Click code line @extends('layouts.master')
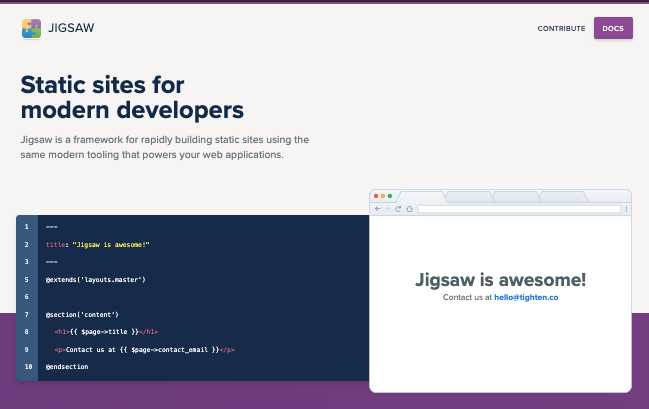Screen dimensions: 649x409 pyautogui.click(x=96, y=280)
